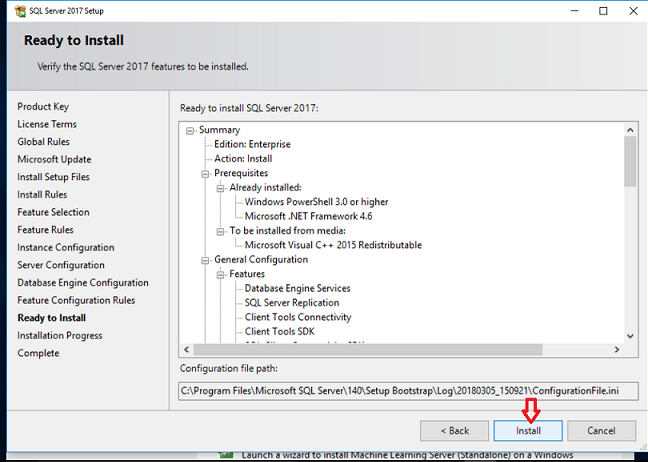The width and height of the screenshot is (648, 462).
Task: Collapse the Already installed node
Action: pyautogui.click(x=221, y=188)
